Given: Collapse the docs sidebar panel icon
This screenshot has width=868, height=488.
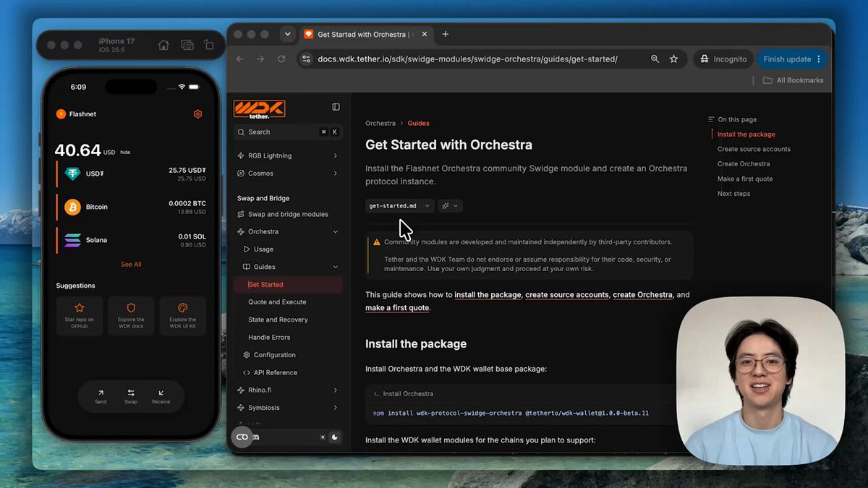Looking at the screenshot, I should pyautogui.click(x=336, y=107).
